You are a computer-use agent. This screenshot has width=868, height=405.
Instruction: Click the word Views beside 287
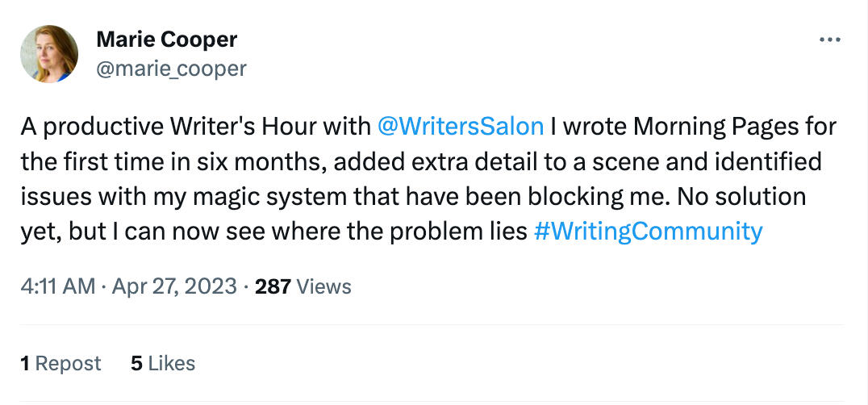coord(324,286)
